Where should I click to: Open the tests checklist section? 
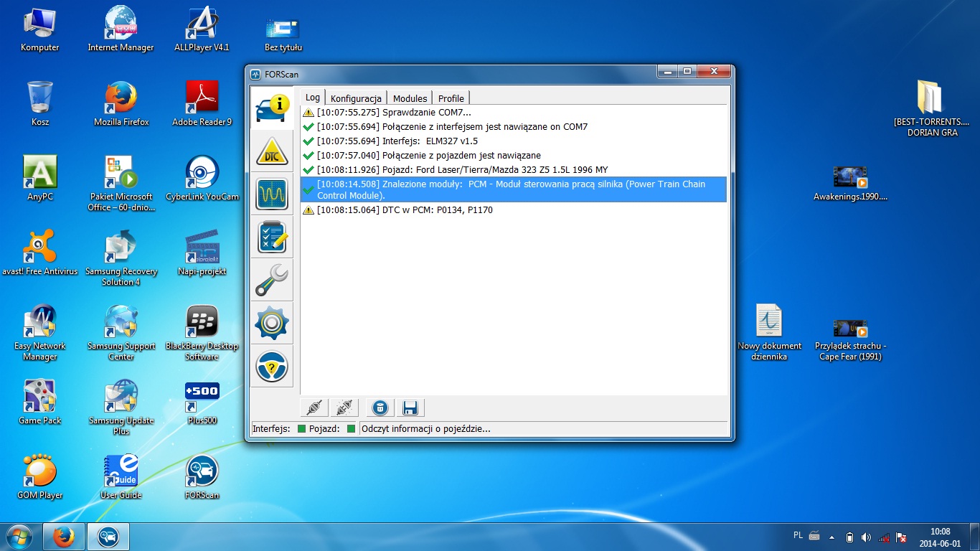[272, 237]
